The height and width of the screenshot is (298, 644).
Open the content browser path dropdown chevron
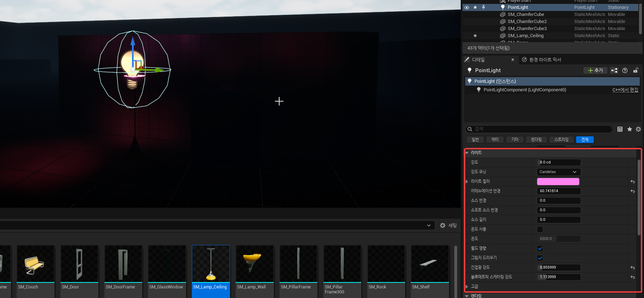(x=429, y=225)
